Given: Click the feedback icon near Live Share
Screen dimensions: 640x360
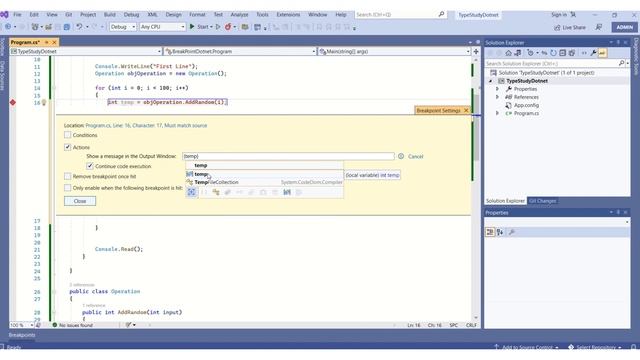Looking at the screenshot, I should pyautogui.click(x=598, y=27).
